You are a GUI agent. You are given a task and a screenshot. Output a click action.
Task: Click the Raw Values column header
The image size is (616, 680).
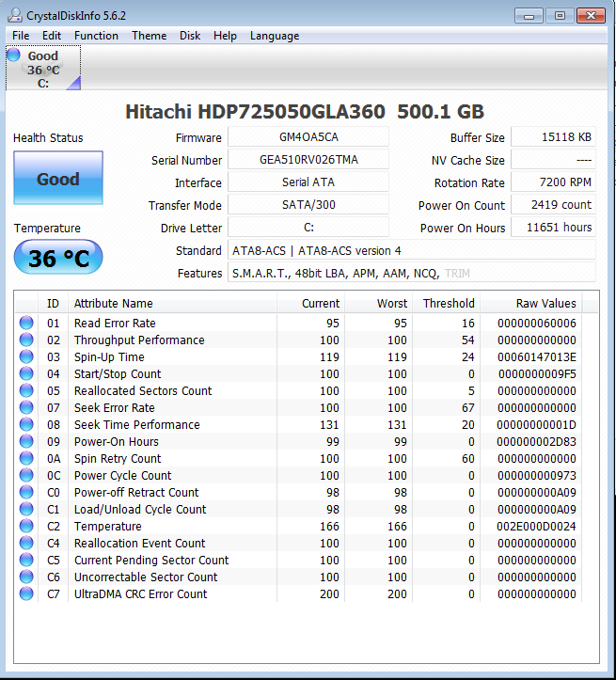pos(531,303)
